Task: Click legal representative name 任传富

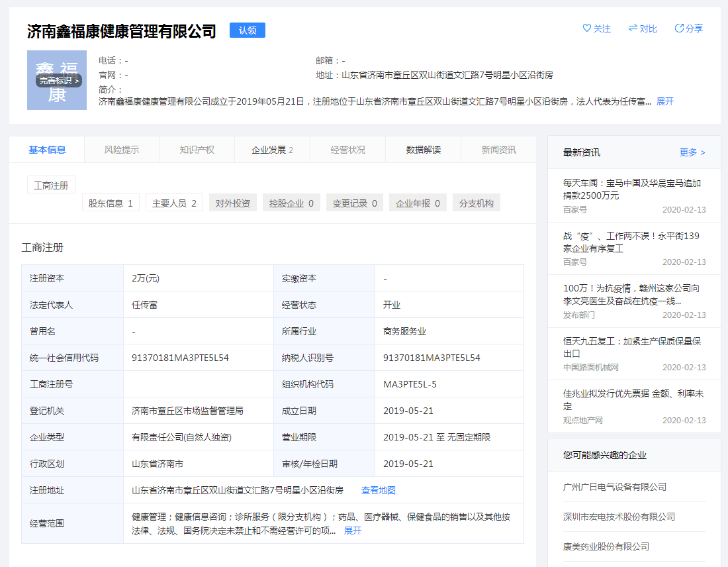Action: pos(144,305)
